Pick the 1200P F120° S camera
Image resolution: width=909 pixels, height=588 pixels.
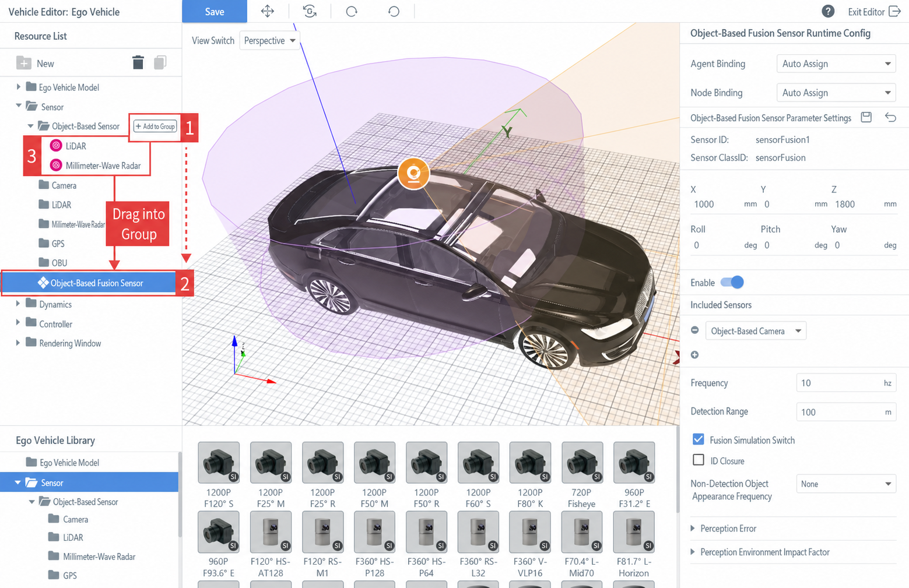(x=219, y=463)
